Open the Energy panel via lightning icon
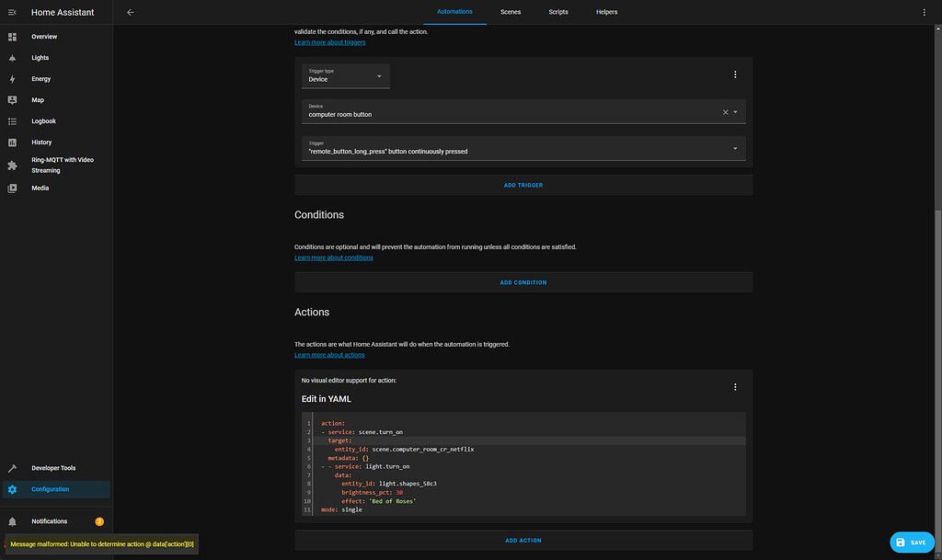 click(12, 78)
